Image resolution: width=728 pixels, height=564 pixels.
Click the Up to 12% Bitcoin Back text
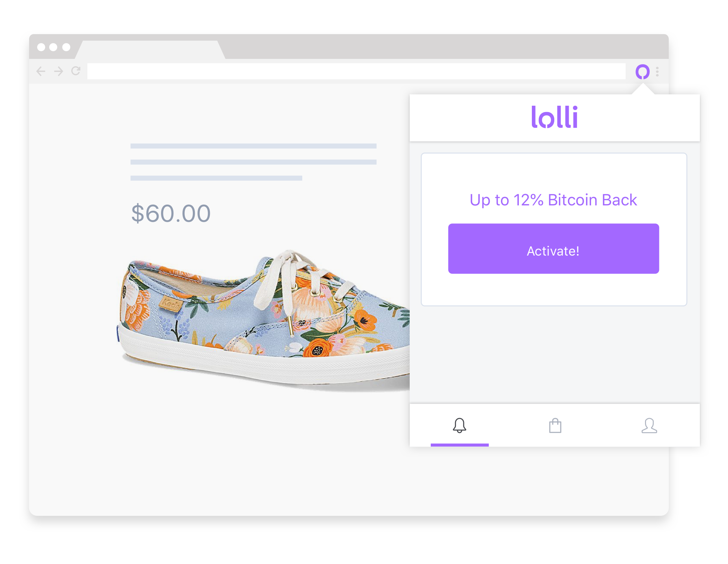[553, 200]
